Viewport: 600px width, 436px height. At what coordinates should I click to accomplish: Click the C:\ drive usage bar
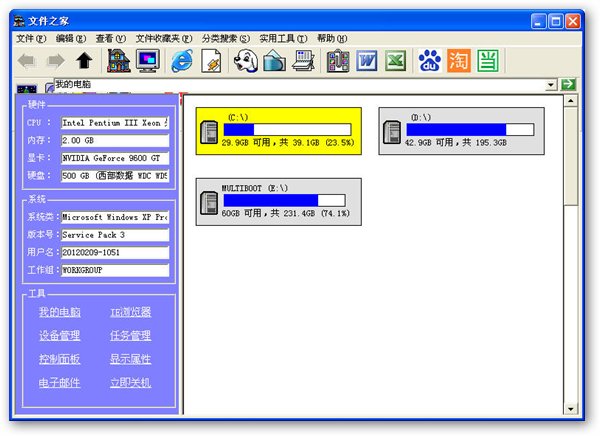point(287,129)
